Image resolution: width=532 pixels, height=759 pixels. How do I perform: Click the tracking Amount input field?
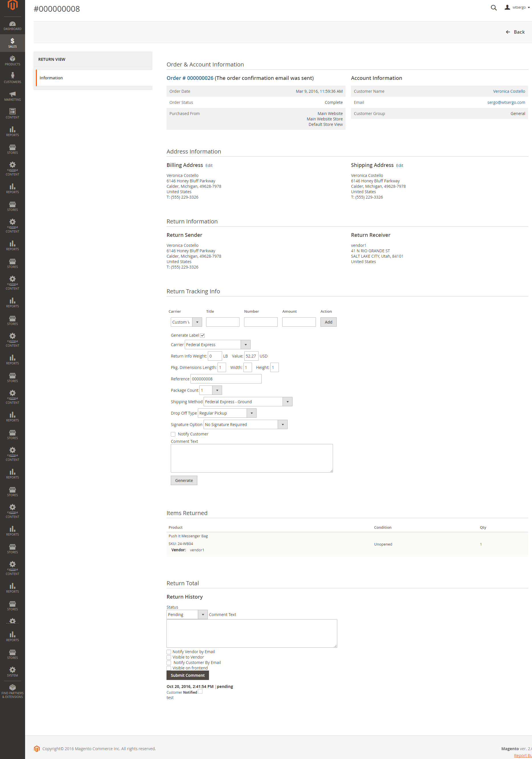299,322
